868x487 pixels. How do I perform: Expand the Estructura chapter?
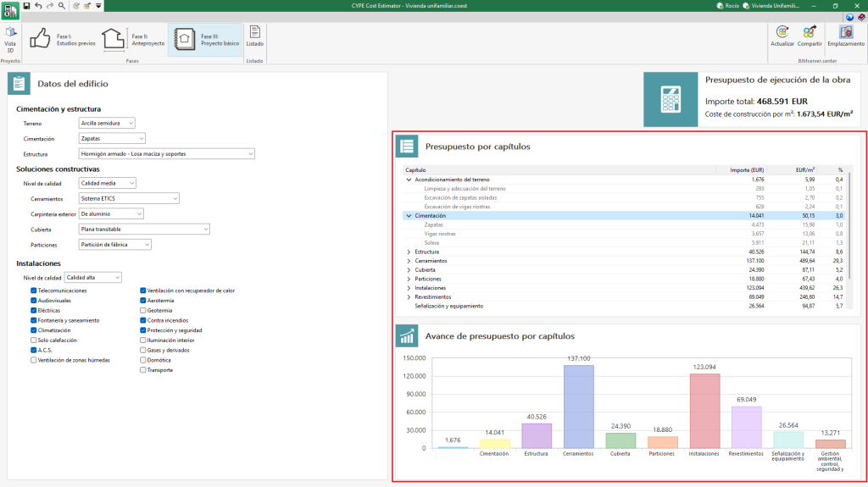click(x=409, y=252)
